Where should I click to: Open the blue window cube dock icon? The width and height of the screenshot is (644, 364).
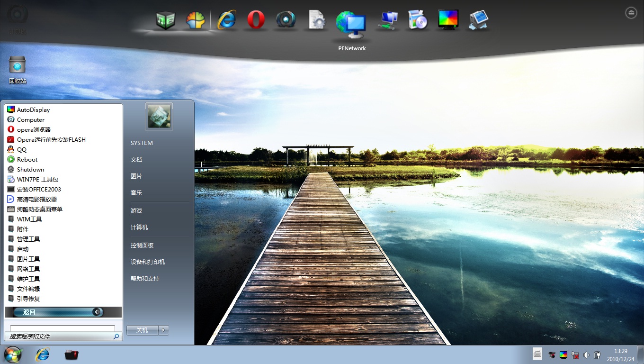(478, 20)
